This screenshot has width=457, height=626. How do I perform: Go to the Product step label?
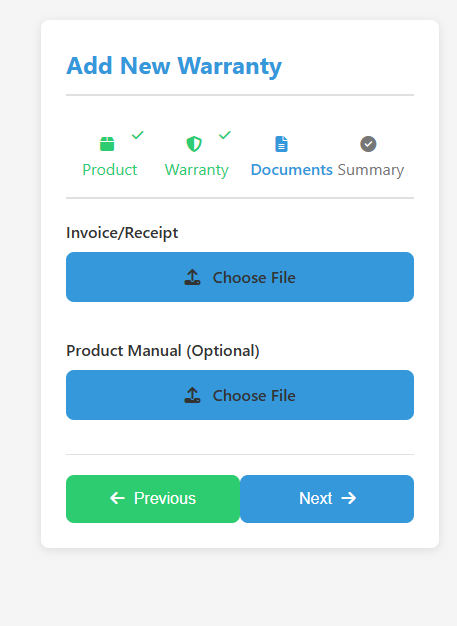pyautogui.click(x=110, y=170)
